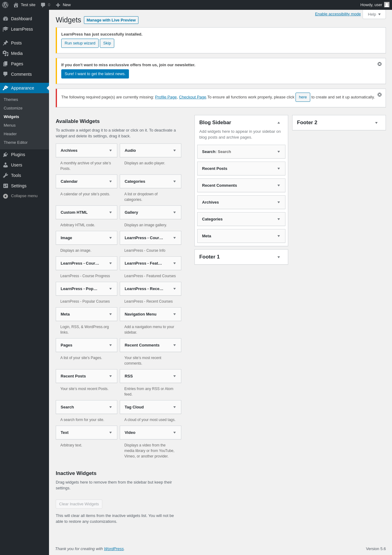Click the Tools wrench icon
392x555 pixels.
6,175
